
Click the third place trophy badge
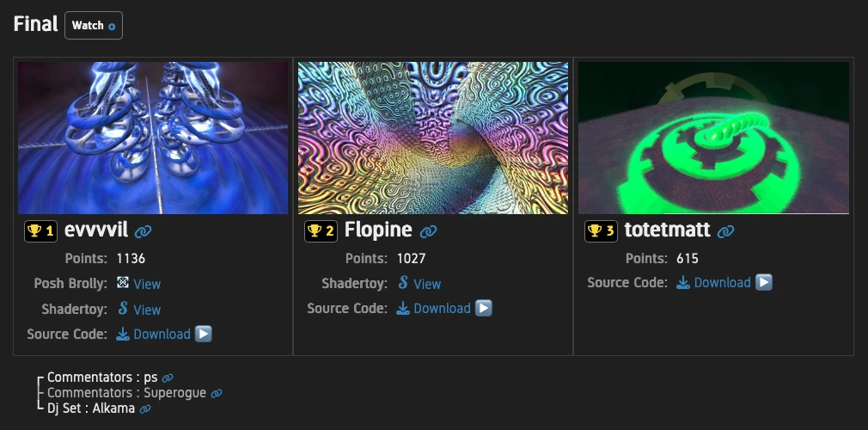601,231
